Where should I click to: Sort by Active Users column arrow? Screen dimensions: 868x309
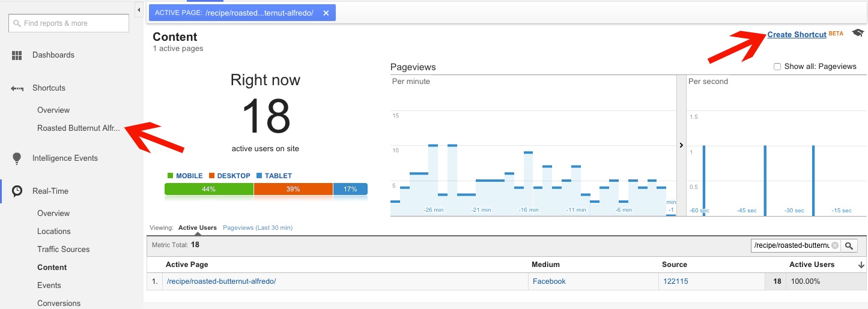click(862, 265)
